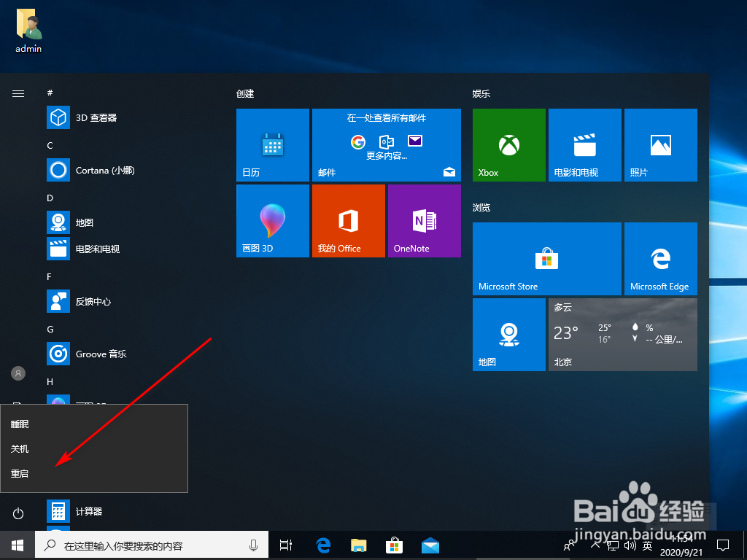
Task: Click the microphone icon in search box
Action: (253, 545)
